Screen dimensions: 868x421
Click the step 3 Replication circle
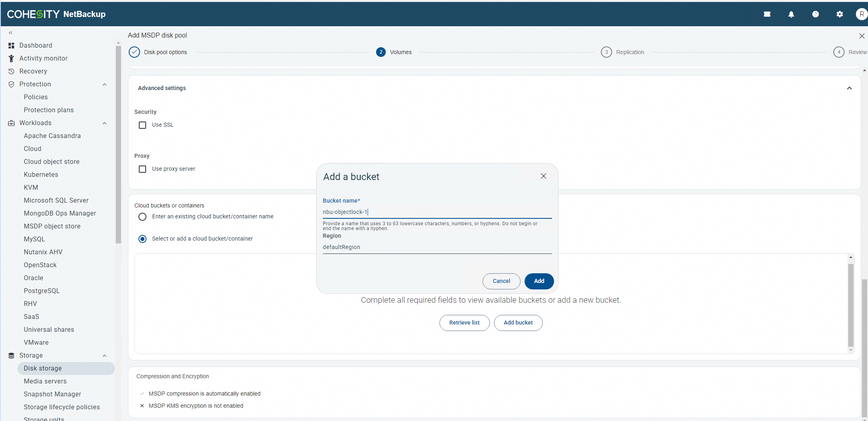(x=606, y=52)
